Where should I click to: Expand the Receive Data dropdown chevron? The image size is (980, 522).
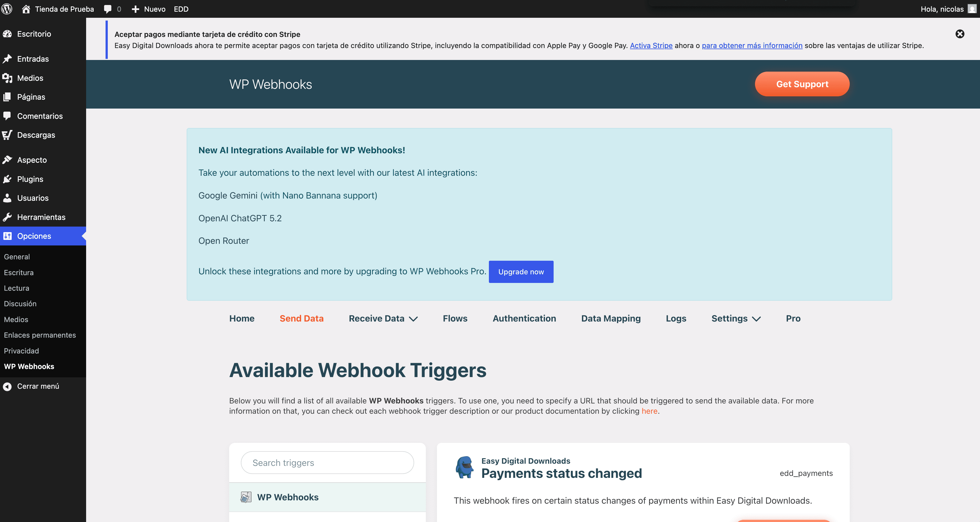coord(414,319)
